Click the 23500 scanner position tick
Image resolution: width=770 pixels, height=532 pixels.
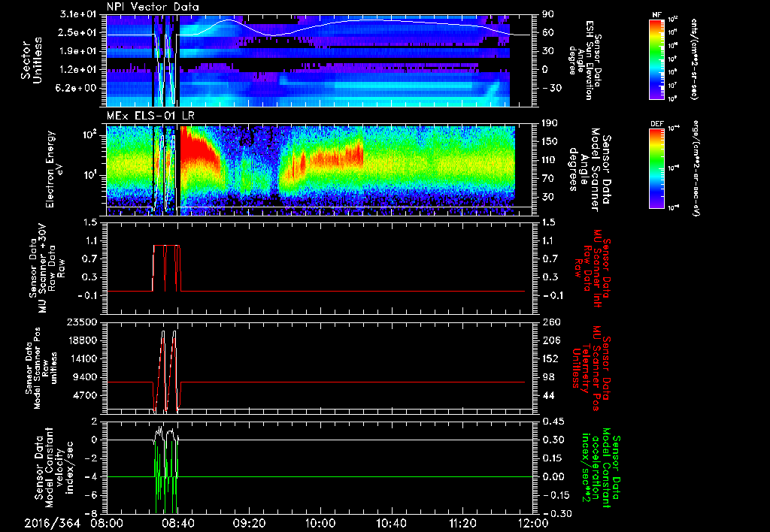click(81, 322)
